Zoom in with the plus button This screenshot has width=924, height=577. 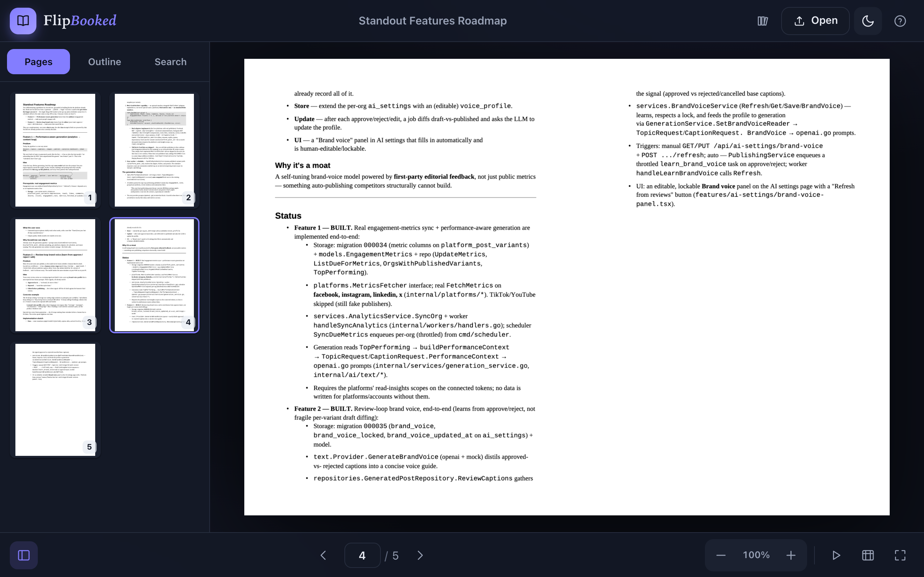click(791, 555)
